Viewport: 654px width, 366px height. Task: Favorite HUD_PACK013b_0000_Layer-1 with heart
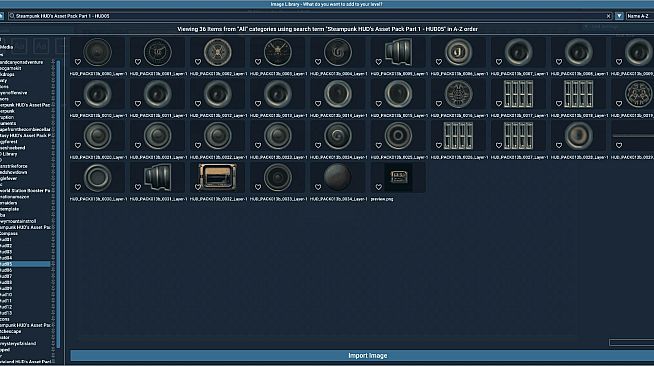78,62
